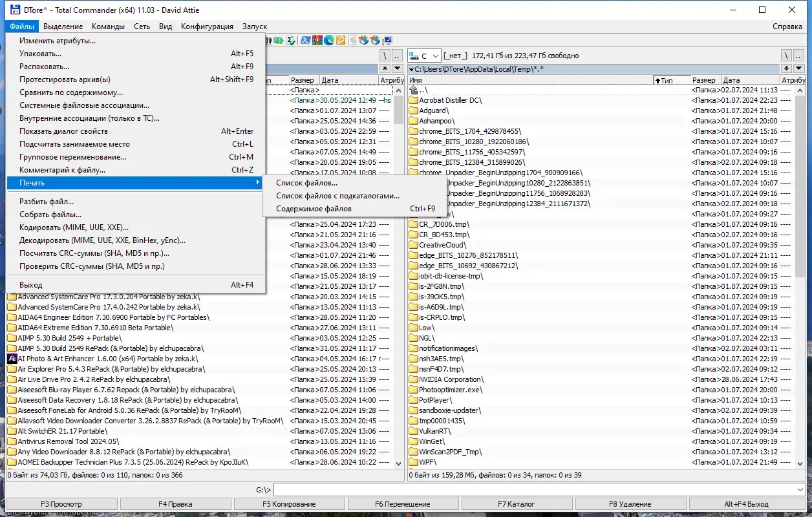Screen dimensions: 812x517
Task: Click F3 Просмотр button
Action: (x=61, y=504)
